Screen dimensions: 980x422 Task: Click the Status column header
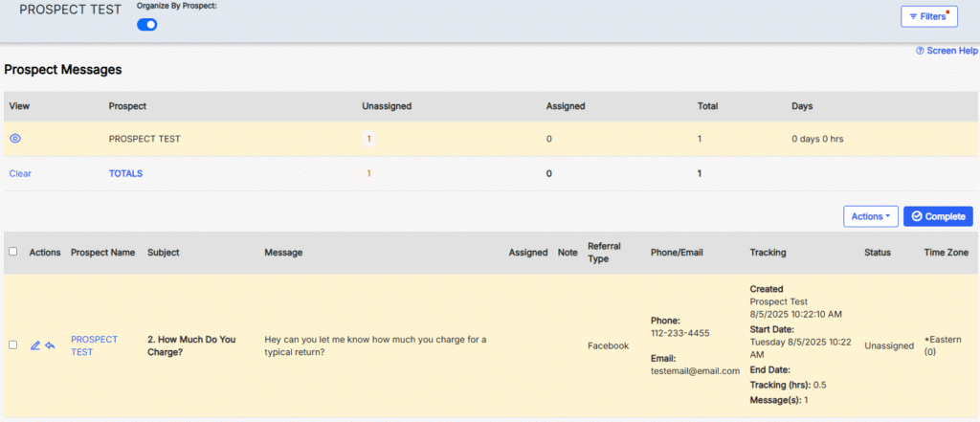point(877,253)
